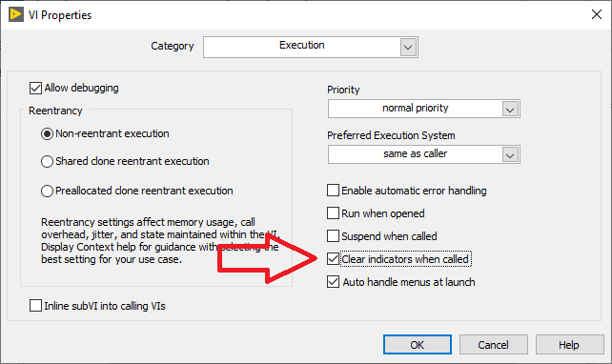Confirm with the OK button
This screenshot has height=364, width=612.
pos(418,345)
